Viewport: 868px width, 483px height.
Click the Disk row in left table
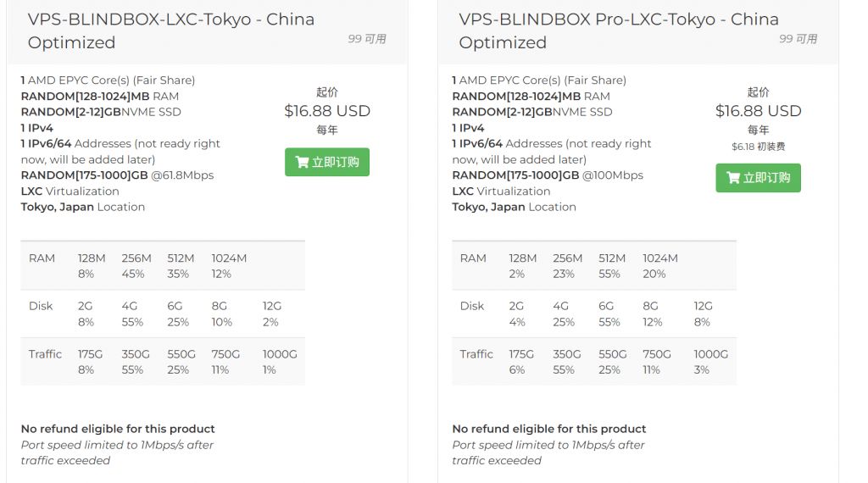[x=163, y=314]
